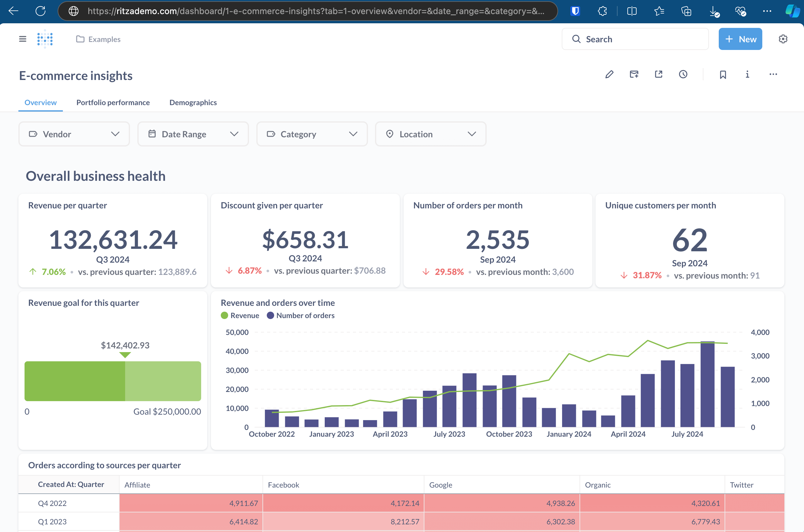Viewport: 804px width, 532px height.
Task: Expand the Date Range dropdown filter
Action: point(192,134)
